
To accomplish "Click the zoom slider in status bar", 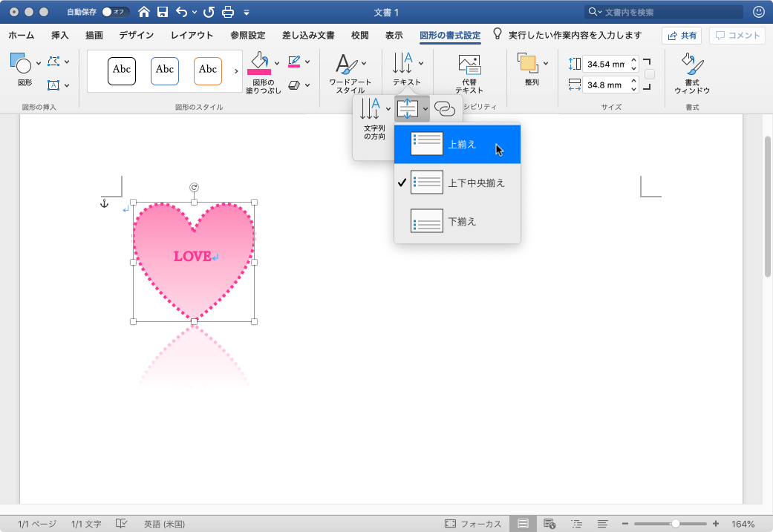I will click(675, 524).
